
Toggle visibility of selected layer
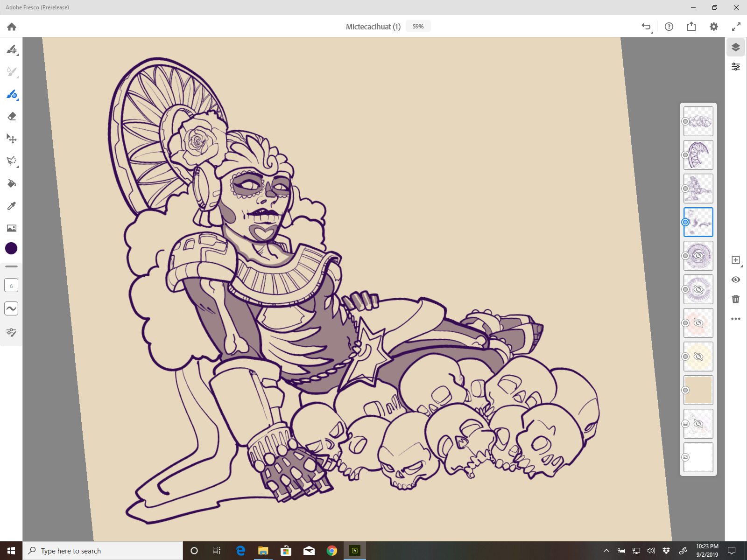click(736, 280)
